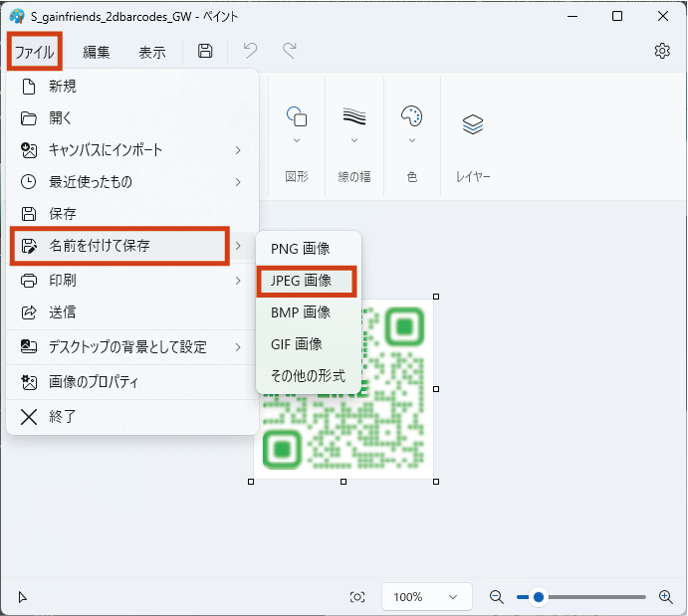Screen dimensions: 688x616
Task: Click the floppy icon beside 保存
Action: 29,214
